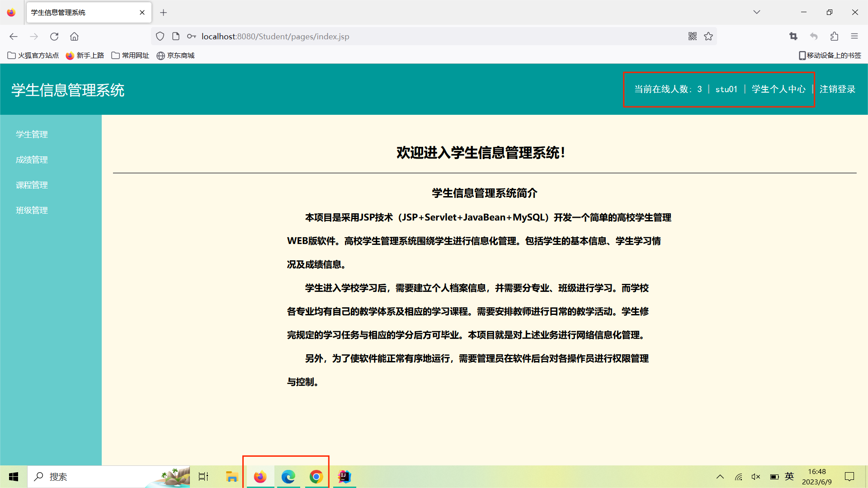This screenshot has width=868, height=488.
Task: Switch to Google Chrome on the taskbar
Action: tap(316, 477)
